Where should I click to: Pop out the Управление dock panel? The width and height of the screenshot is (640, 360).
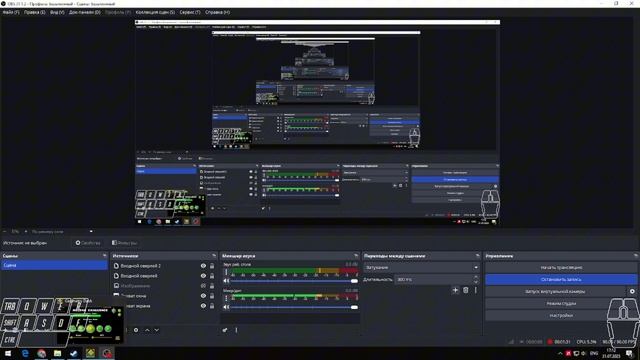(636, 256)
